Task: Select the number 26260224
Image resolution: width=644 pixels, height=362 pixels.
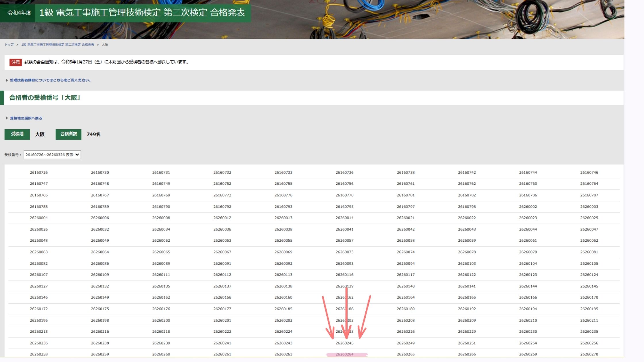Action: (x=283, y=332)
